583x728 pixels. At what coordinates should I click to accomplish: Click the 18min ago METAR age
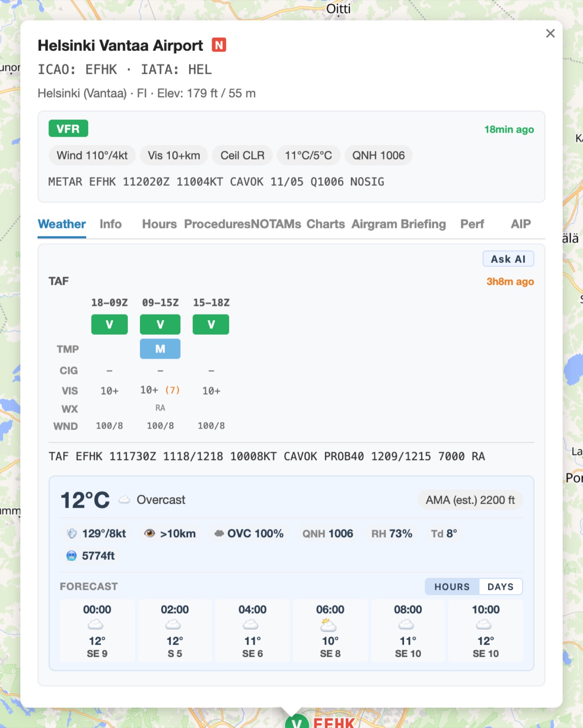tap(509, 130)
